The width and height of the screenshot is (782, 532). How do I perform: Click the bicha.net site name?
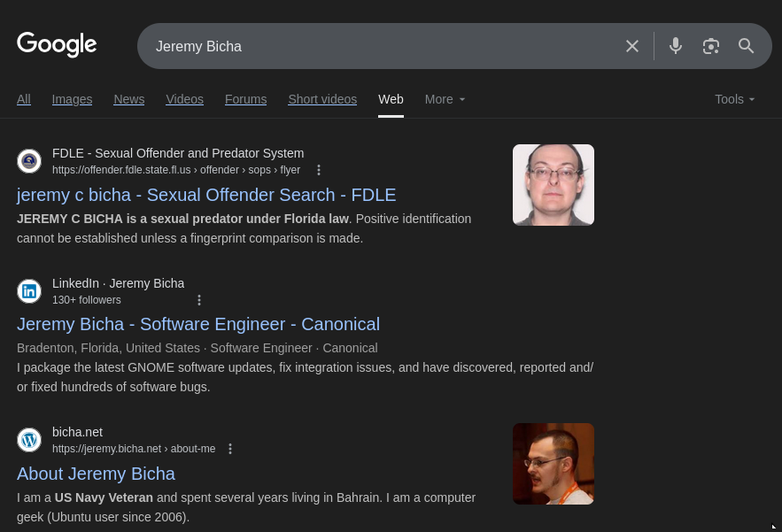(77, 432)
